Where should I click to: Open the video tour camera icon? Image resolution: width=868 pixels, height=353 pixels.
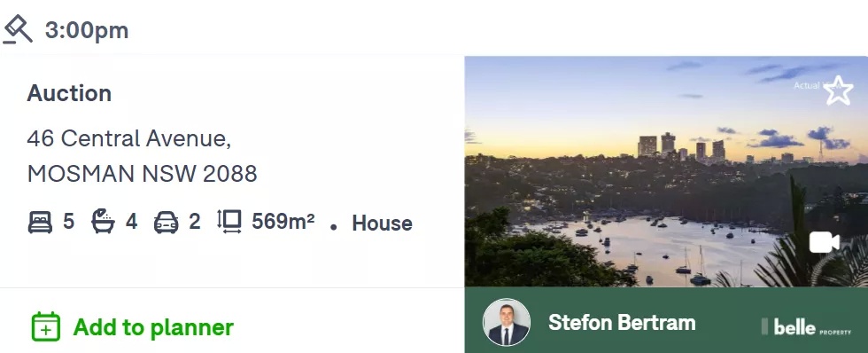(x=825, y=242)
